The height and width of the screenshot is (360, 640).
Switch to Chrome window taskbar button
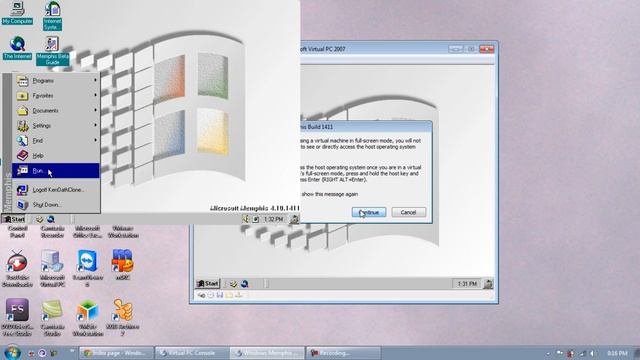116,353
